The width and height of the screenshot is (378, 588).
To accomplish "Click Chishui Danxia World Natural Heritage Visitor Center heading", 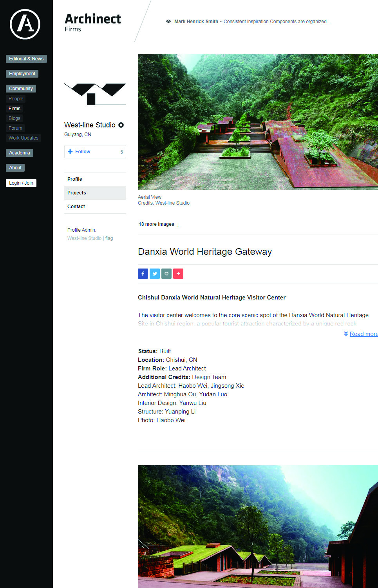I will point(212,298).
